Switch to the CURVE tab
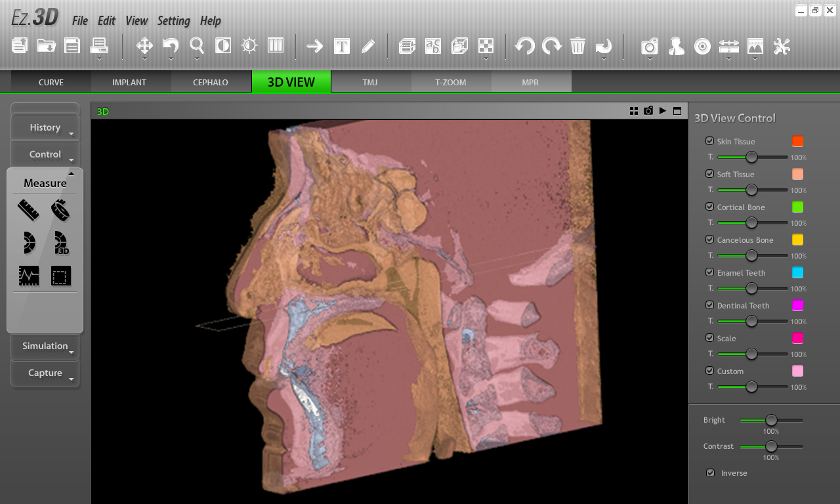 (51, 82)
